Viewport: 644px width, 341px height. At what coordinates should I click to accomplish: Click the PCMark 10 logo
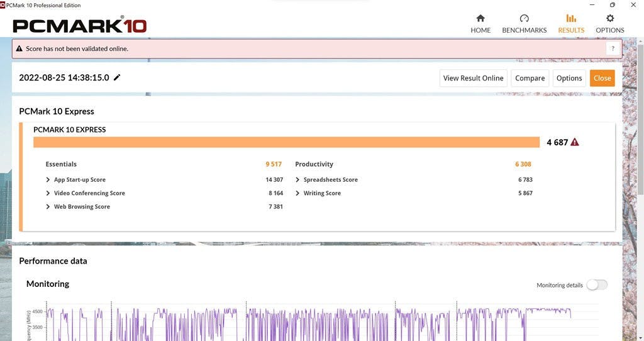pyautogui.click(x=80, y=25)
